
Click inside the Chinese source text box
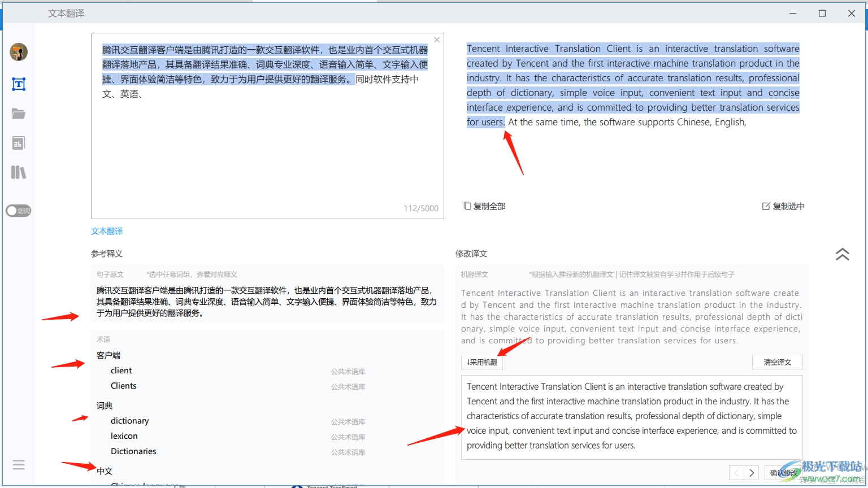pos(267,126)
